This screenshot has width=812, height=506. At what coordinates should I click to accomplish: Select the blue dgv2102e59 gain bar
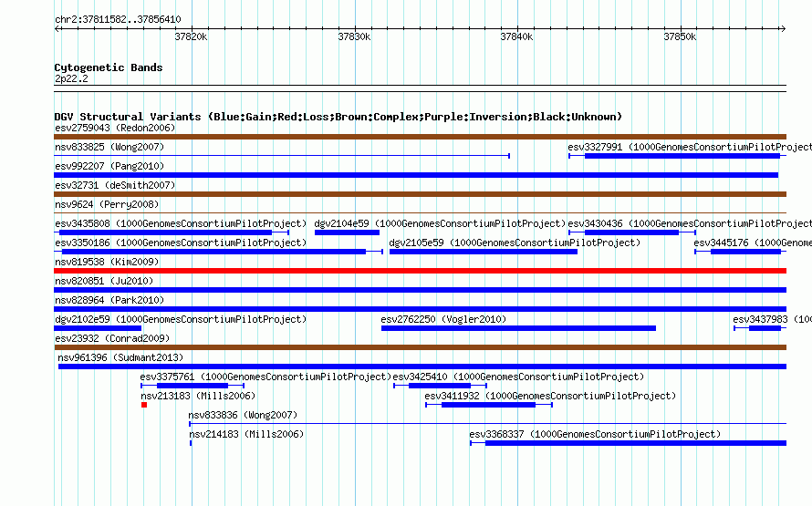[98, 328]
